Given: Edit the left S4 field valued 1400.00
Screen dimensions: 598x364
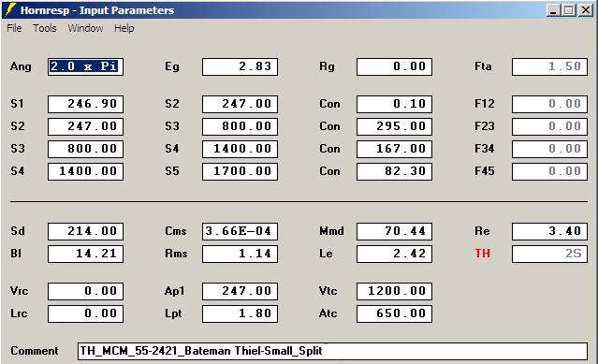Looking at the screenshot, I should [x=85, y=171].
